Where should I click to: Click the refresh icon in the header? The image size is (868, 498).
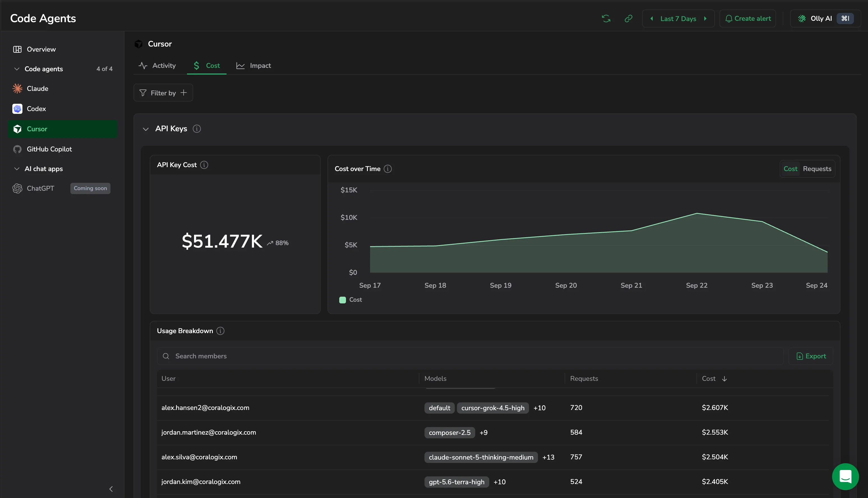(x=606, y=19)
